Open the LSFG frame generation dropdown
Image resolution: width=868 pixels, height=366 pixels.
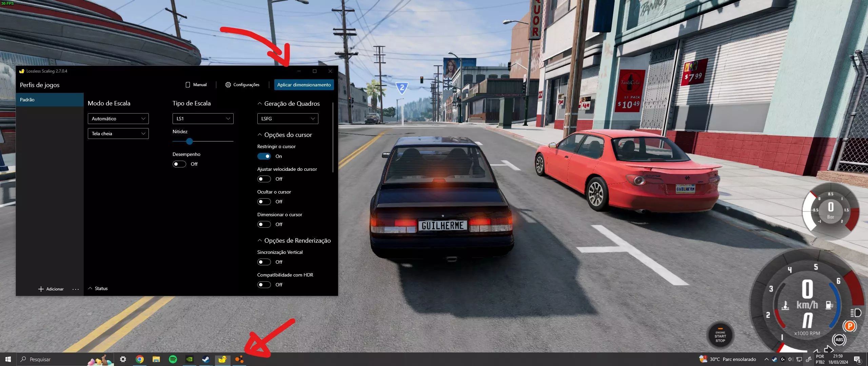(288, 119)
